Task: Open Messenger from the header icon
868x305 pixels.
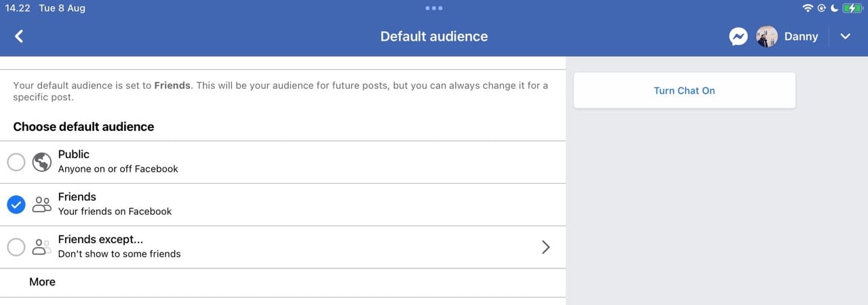Action: (738, 37)
